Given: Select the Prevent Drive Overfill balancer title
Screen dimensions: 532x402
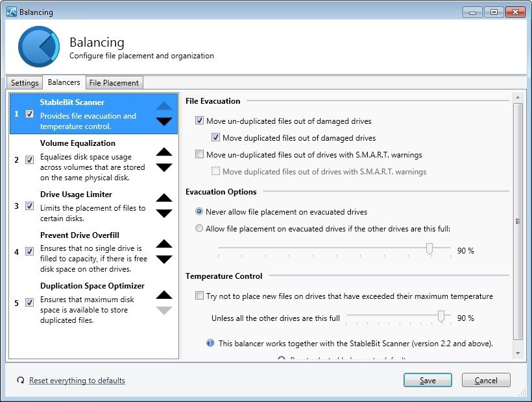Looking at the screenshot, I should 80,235.
